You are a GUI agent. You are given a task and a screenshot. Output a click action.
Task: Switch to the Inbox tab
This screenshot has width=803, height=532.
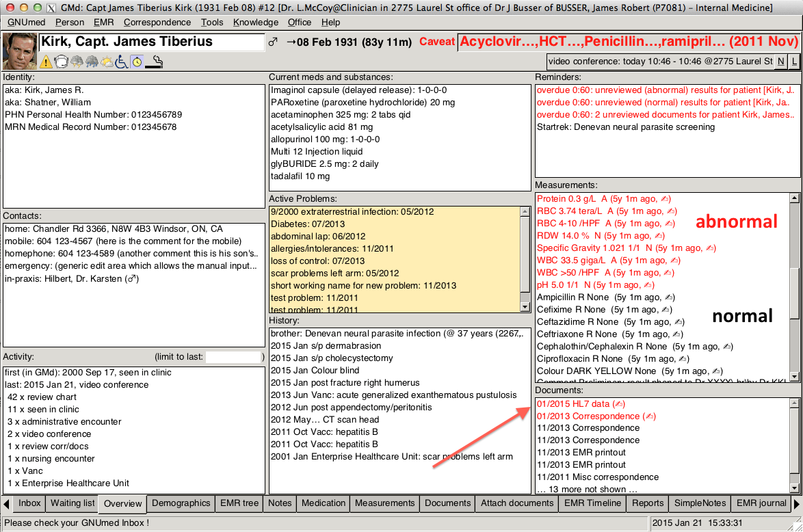[x=29, y=503]
